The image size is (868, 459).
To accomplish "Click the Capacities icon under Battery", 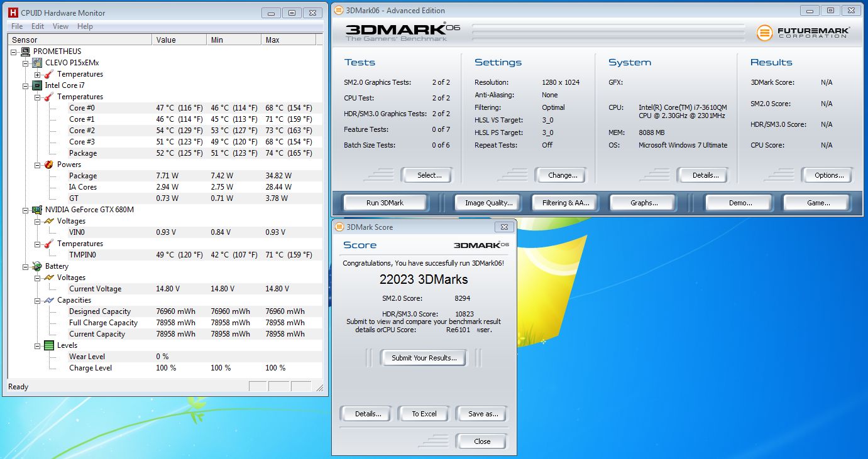I will tap(49, 300).
